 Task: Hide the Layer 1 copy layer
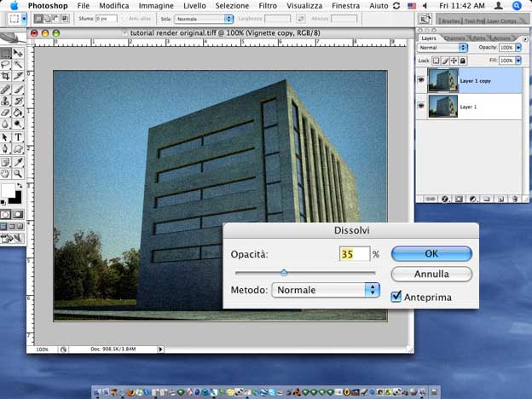click(x=422, y=80)
